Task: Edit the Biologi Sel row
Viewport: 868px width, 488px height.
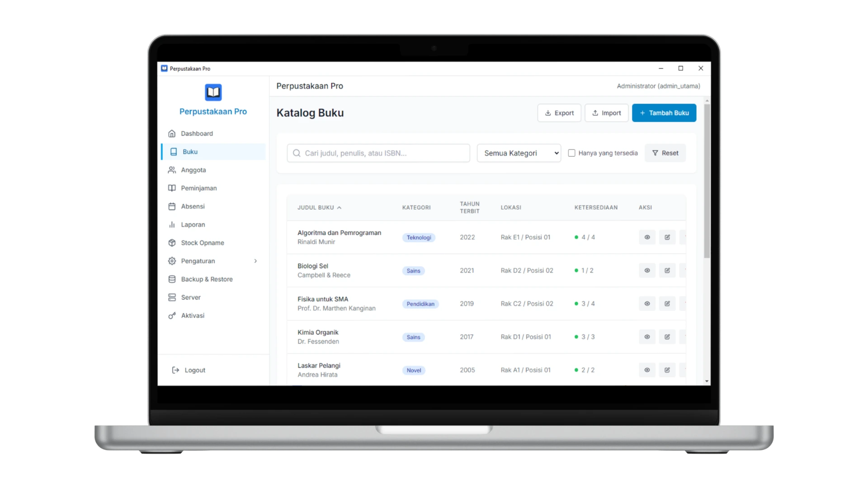Action: pyautogui.click(x=667, y=271)
